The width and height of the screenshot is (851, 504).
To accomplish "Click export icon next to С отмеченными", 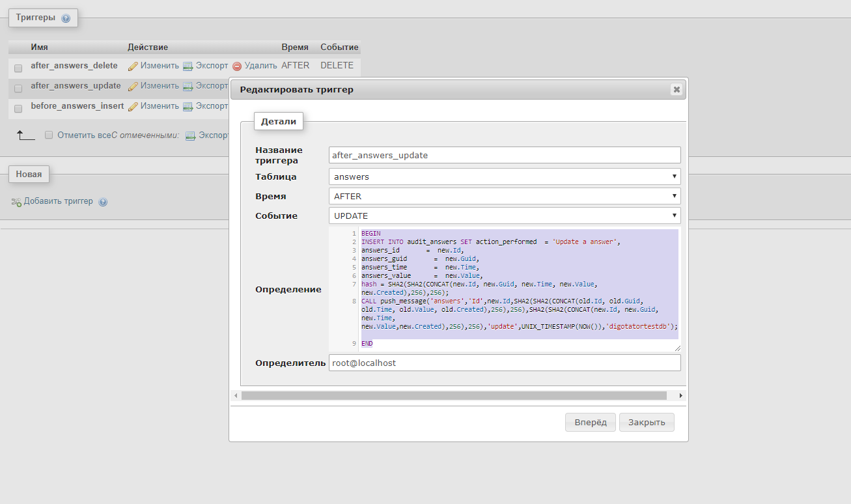I will click(x=191, y=135).
